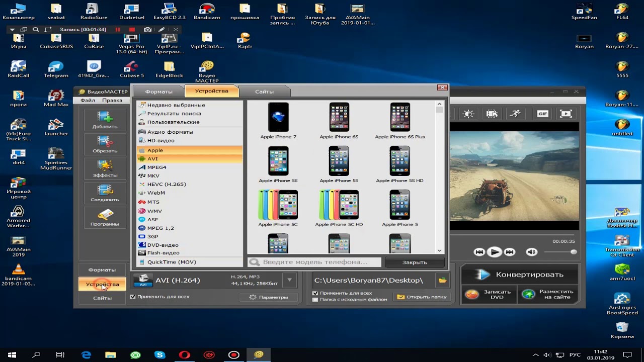
Task: Select the WebM category
Action: coord(189,193)
